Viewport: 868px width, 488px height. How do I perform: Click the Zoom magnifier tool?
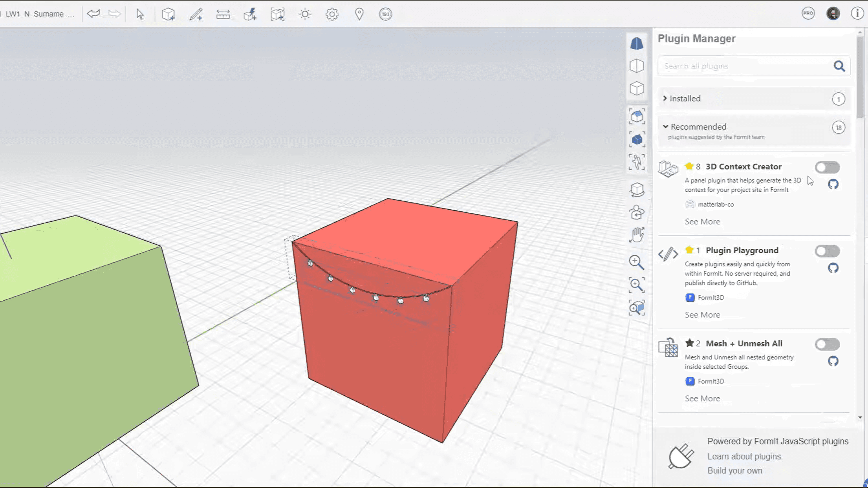636,262
